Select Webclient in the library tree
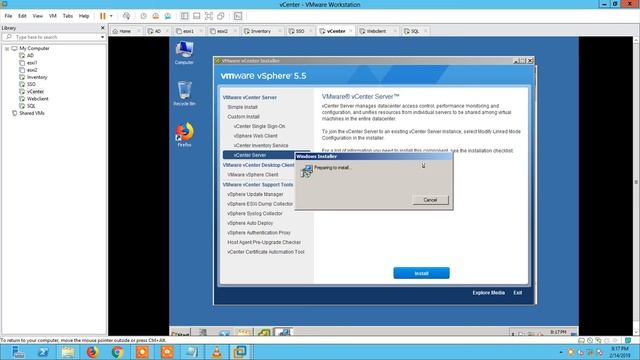 38,99
